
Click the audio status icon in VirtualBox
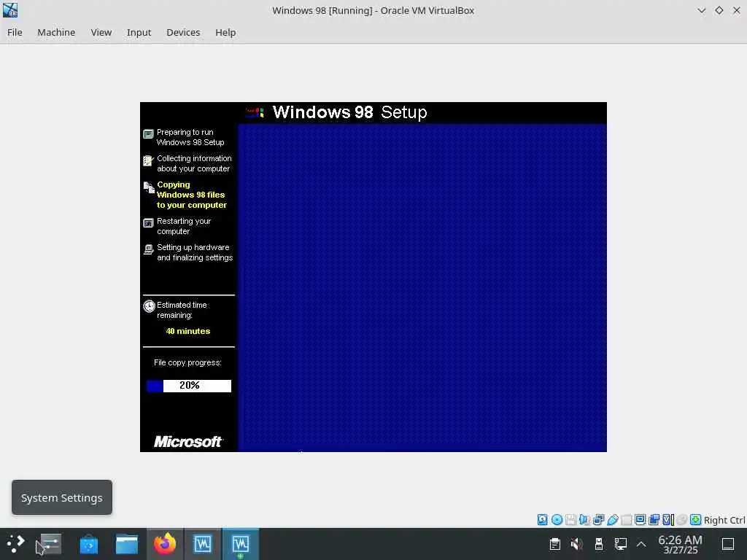pyautogui.click(x=584, y=519)
